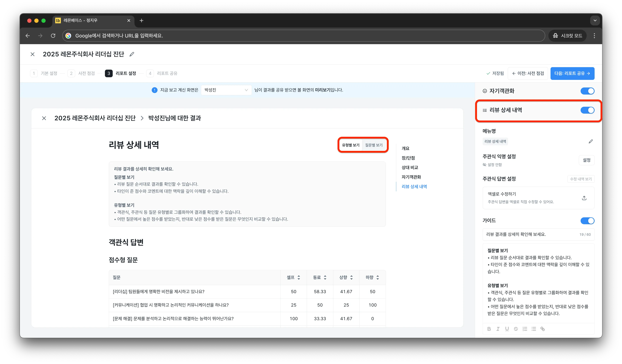Insert a link in the guide editor
The height and width of the screenshot is (364, 622).
click(543, 329)
